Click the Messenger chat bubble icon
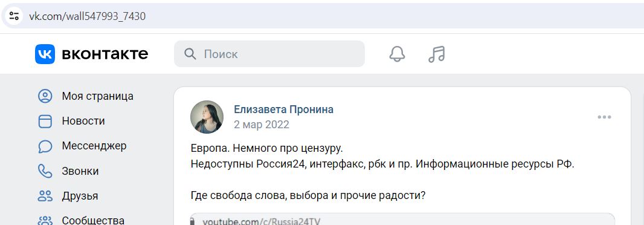Screen dimensions: 644x225 click(x=45, y=146)
